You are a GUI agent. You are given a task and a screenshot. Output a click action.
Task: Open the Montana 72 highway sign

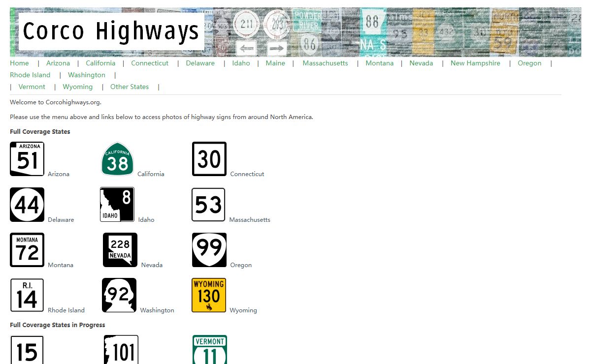pyautogui.click(x=27, y=250)
